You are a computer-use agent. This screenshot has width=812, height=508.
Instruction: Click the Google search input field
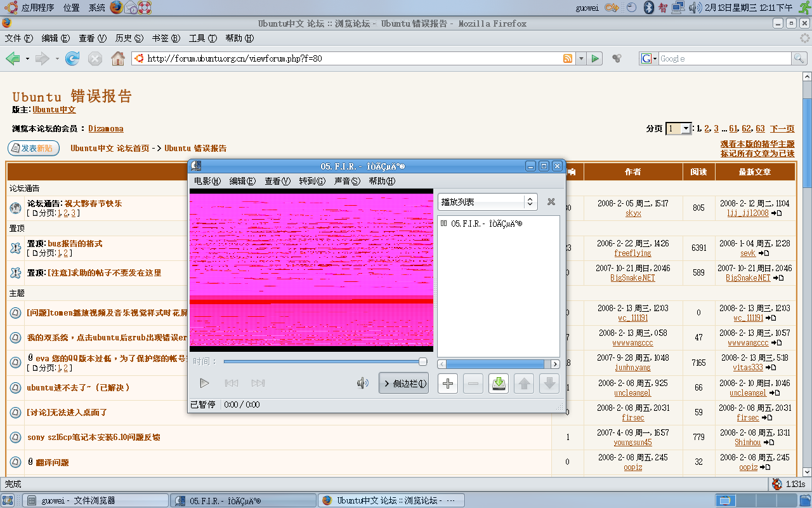point(725,58)
